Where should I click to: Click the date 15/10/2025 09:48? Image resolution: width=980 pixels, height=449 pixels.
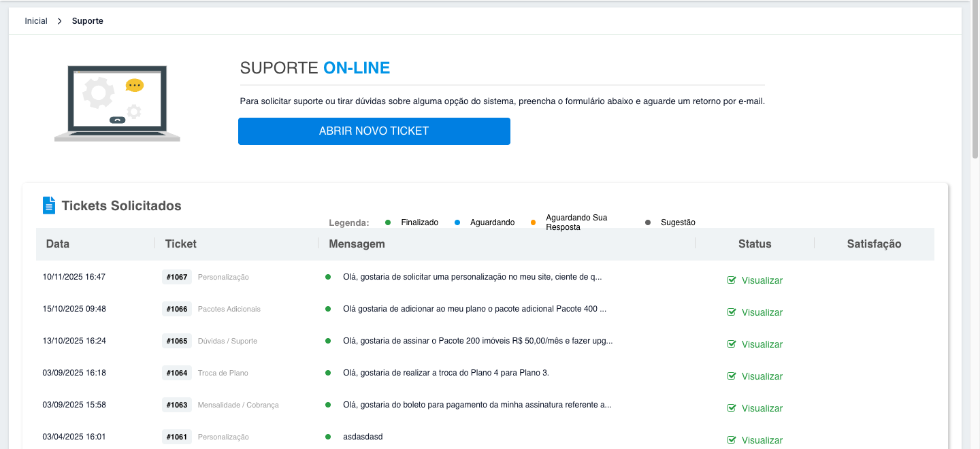click(x=74, y=309)
